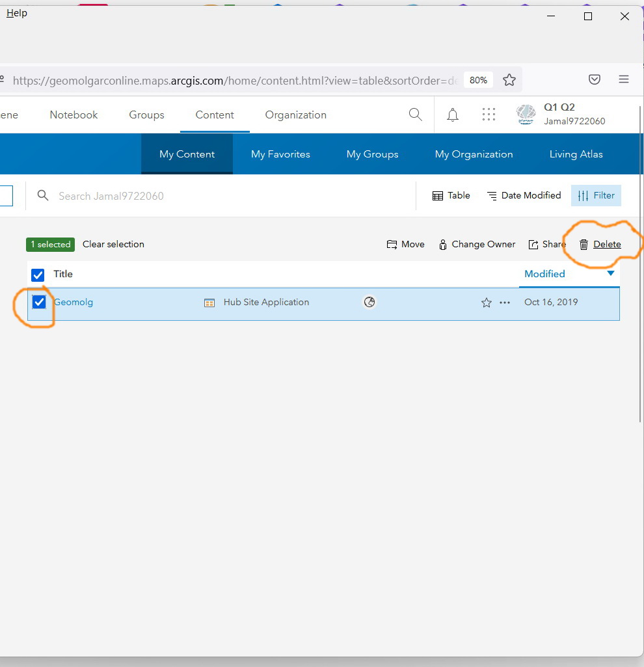
Task: Open the notifications bell
Action: 453,115
